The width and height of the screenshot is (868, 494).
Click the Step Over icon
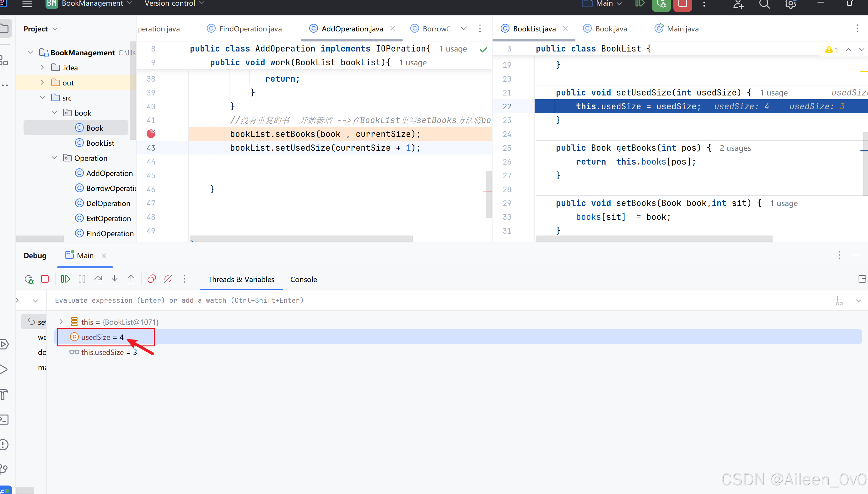tap(98, 279)
